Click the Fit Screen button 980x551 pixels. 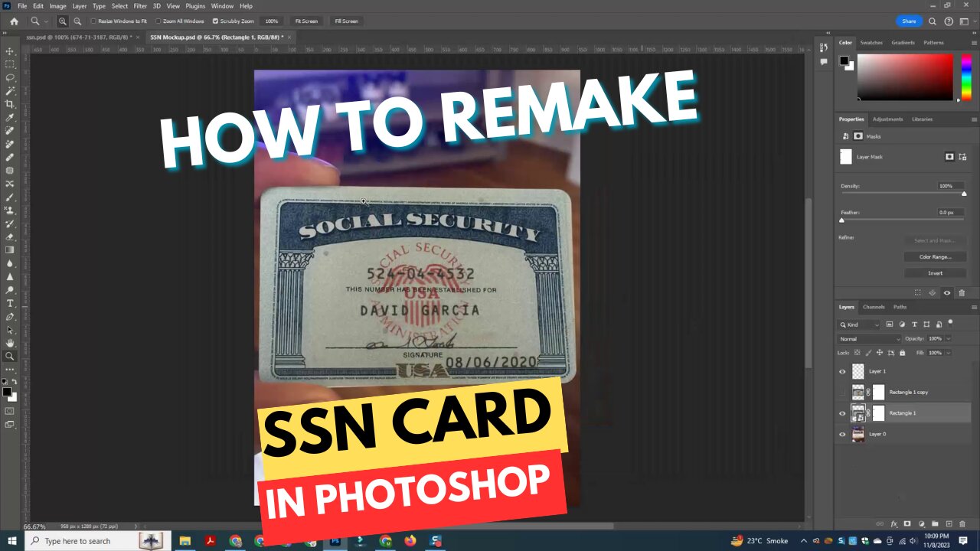[x=306, y=21]
